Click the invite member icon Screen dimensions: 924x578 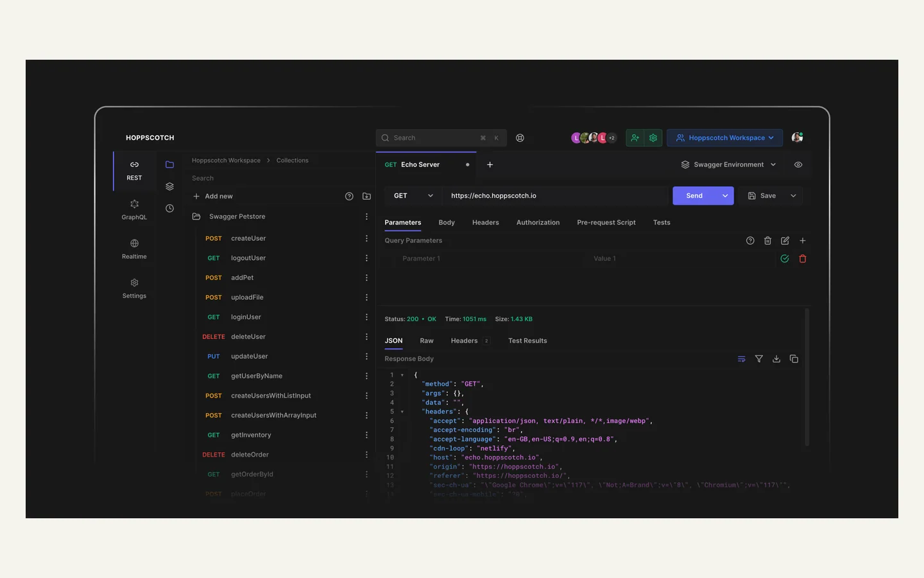click(635, 137)
